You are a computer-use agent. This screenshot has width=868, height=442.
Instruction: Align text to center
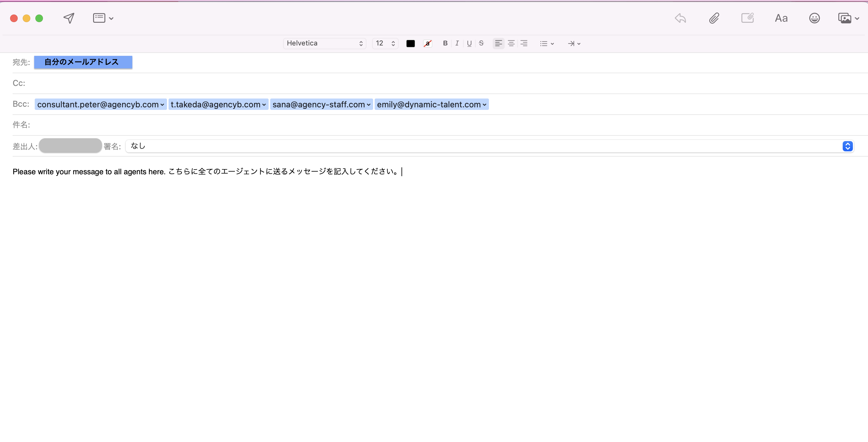coord(511,43)
